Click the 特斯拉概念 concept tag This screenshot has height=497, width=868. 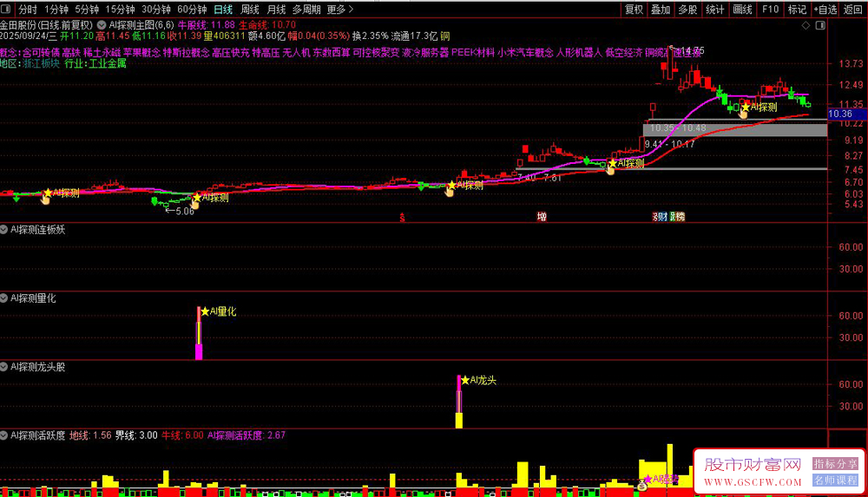pyautogui.click(x=186, y=53)
